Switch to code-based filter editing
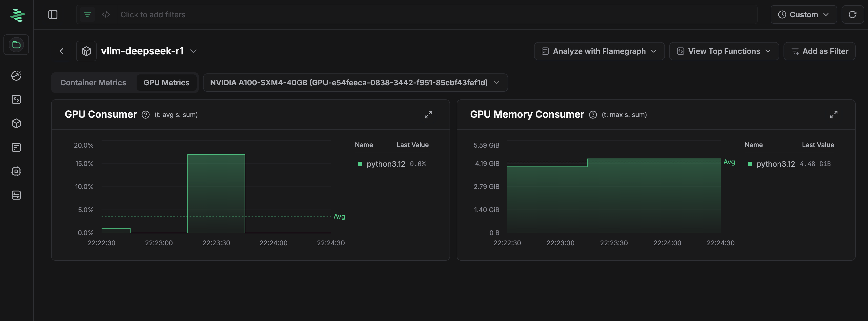868x321 pixels. click(x=106, y=15)
